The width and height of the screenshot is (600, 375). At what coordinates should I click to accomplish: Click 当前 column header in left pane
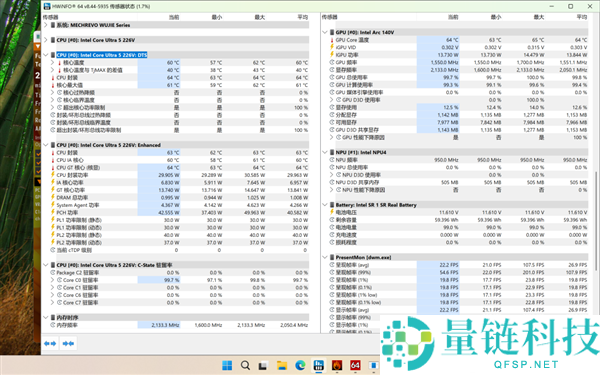(174, 17)
